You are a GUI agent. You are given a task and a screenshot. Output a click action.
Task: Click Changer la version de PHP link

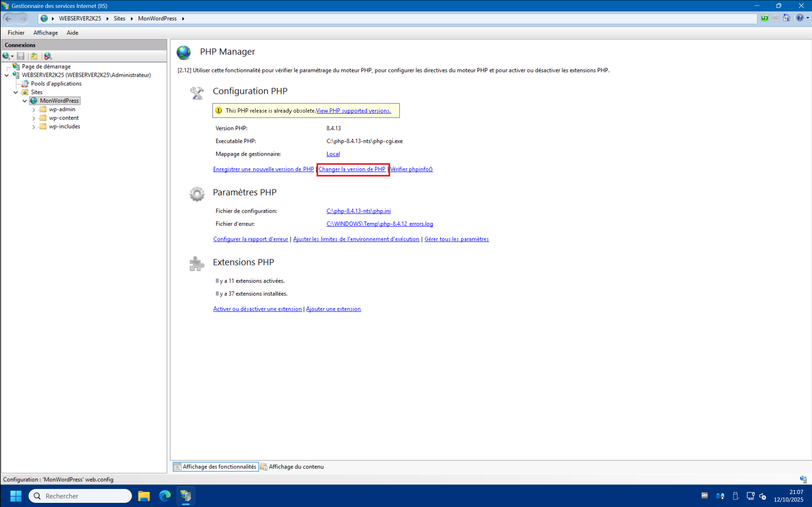[352, 169]
